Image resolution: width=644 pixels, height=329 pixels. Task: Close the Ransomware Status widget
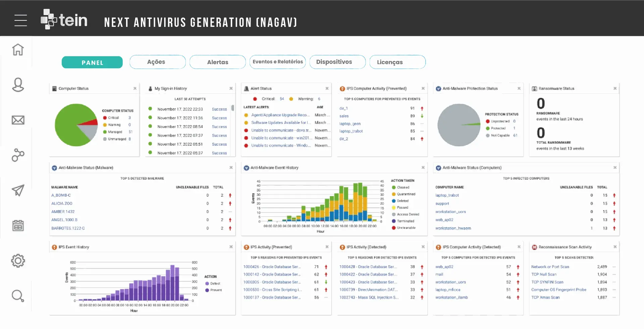pyautogui.click(x=615, y=89)
